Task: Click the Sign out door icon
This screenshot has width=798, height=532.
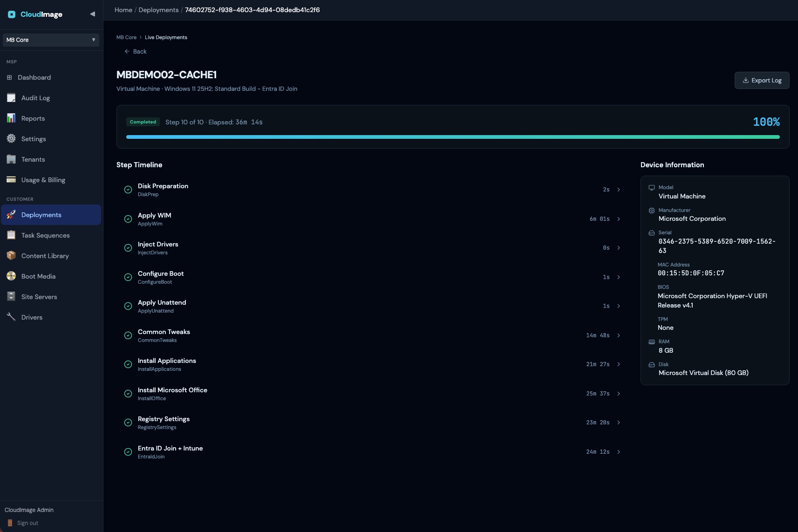Action: pos(10,523)
